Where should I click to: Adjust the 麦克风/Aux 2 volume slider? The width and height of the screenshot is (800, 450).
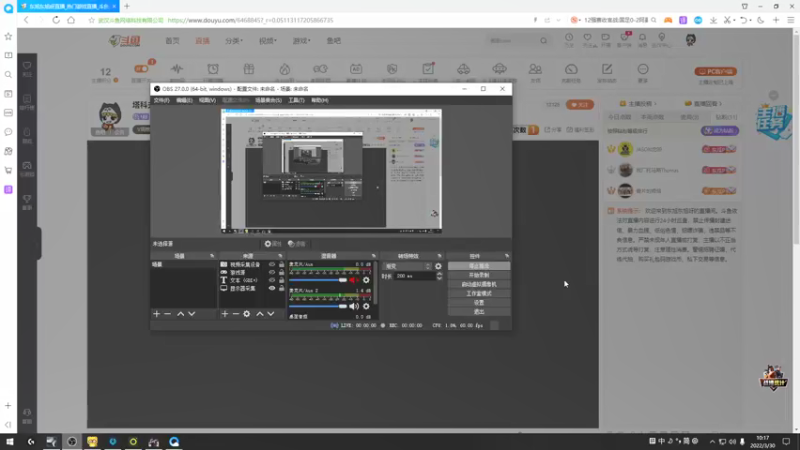click(x=318, y=306)
